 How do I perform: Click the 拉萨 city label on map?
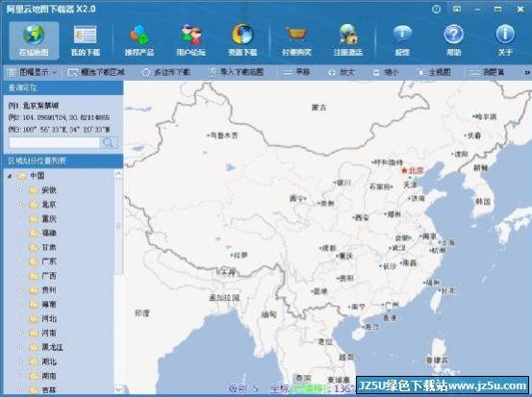[x=241, y=255]
